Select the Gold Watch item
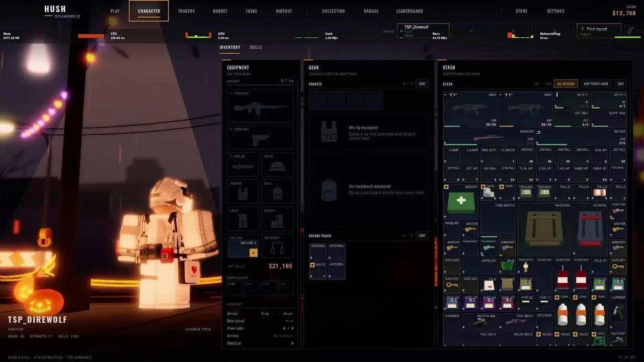 point(525,266)
